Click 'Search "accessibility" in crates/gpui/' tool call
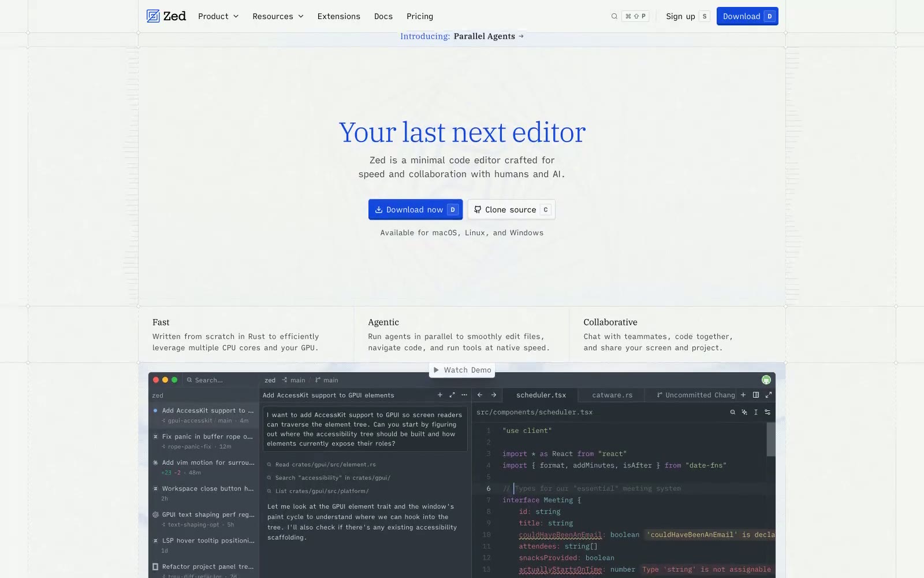The image size is (924, 578). tap(329, 478)
